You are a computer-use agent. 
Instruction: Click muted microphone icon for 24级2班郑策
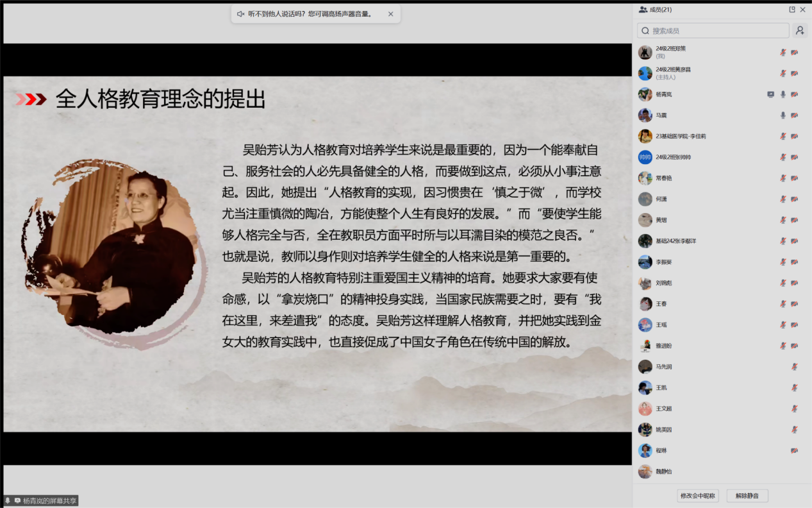tap(783, 53)
